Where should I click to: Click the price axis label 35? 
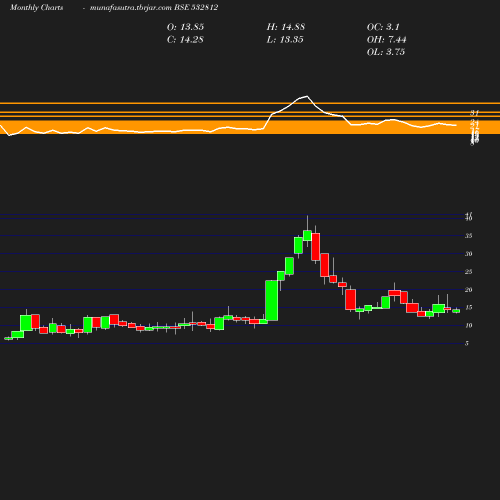click(469, 236)
